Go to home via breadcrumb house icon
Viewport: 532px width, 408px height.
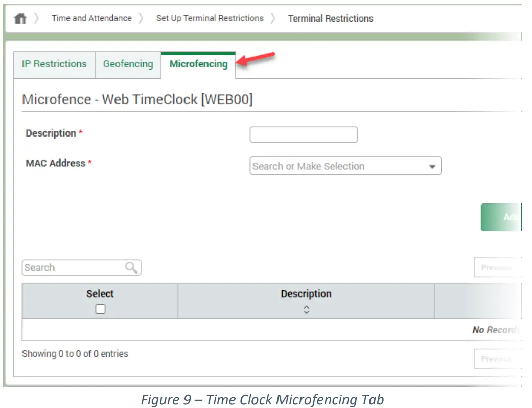(x=20, y=18)
